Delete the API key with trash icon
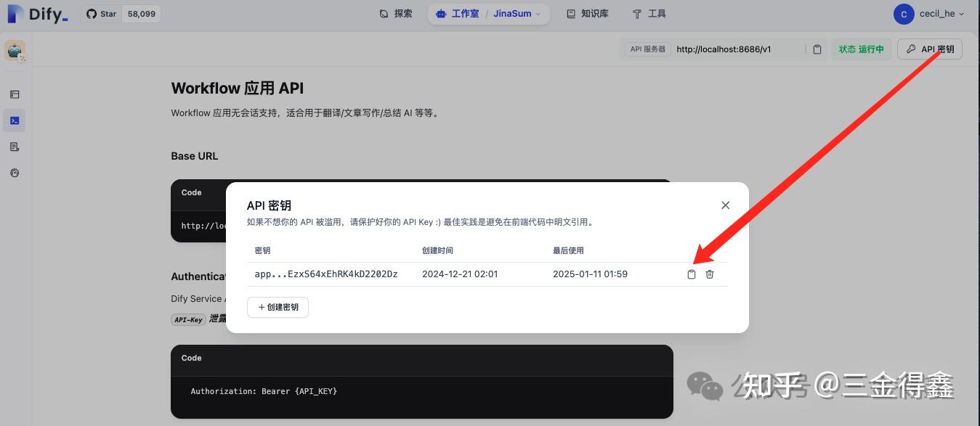Viewport: 980px width, 426px height. tap(710, 274)
